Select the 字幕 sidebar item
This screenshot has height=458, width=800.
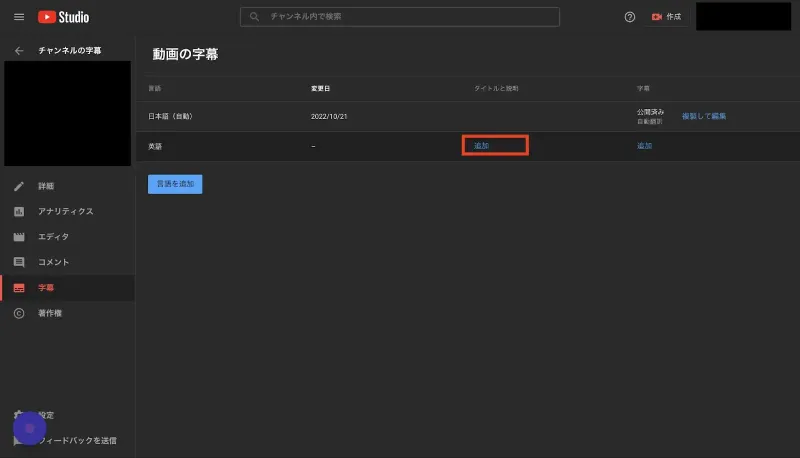[x=67, y=288]
